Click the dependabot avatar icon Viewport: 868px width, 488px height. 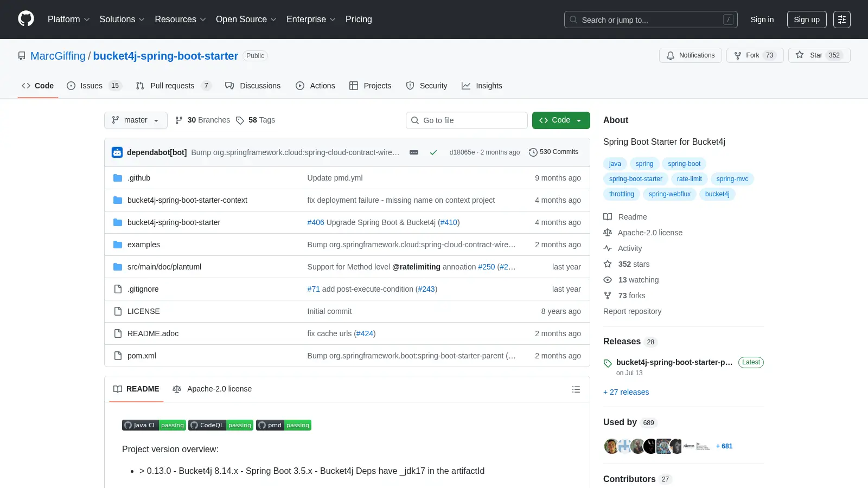click(117, 152)
